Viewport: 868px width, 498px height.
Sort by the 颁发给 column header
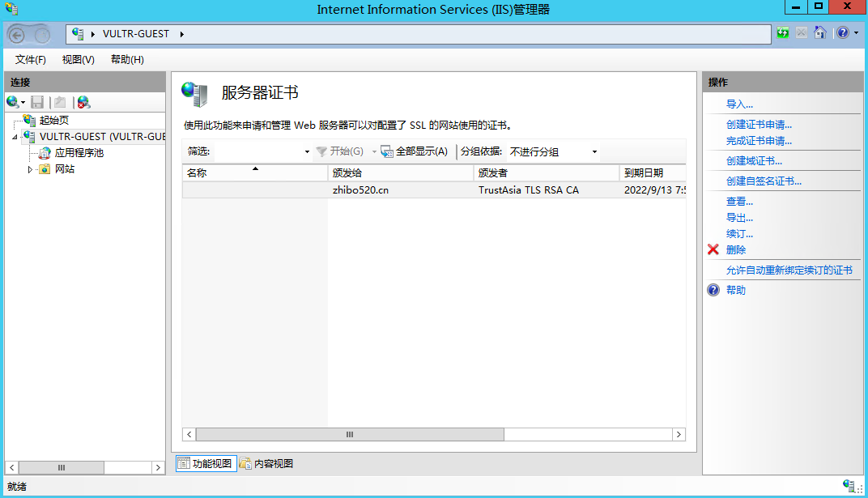pos(401,172)
